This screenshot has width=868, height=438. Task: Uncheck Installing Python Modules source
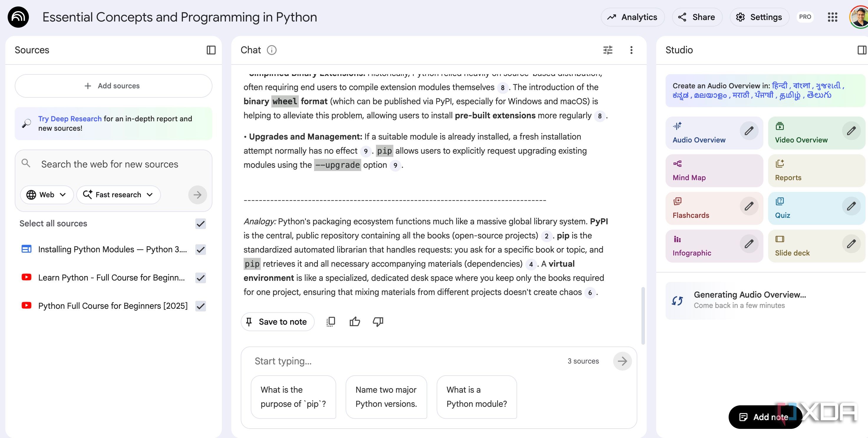pos(200,250)
